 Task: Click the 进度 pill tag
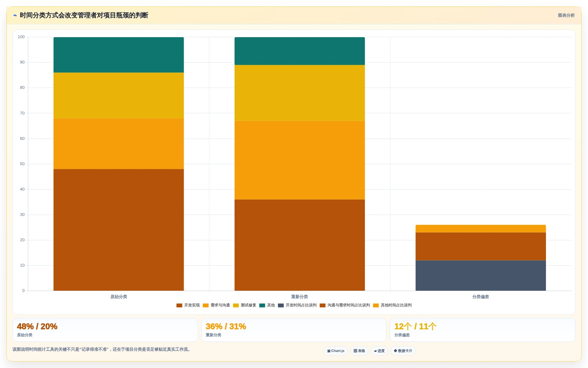[379, 351]
